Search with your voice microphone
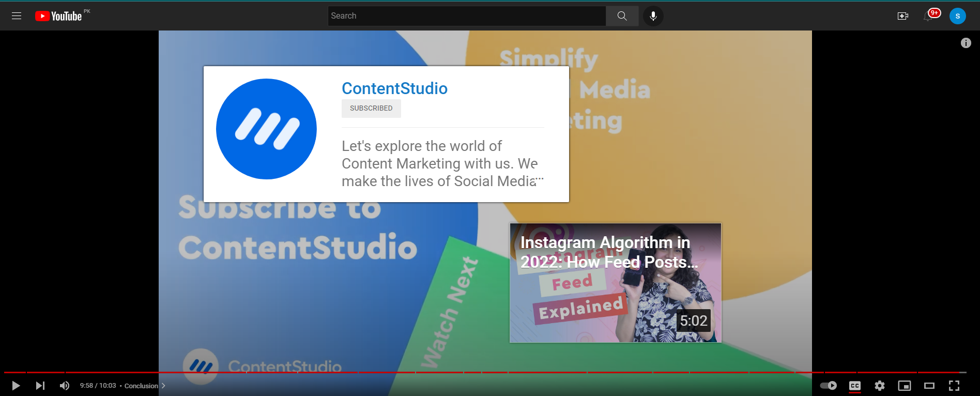Viewport: 980px width, 396px height. pyautogui.click(x=653, y=16)
